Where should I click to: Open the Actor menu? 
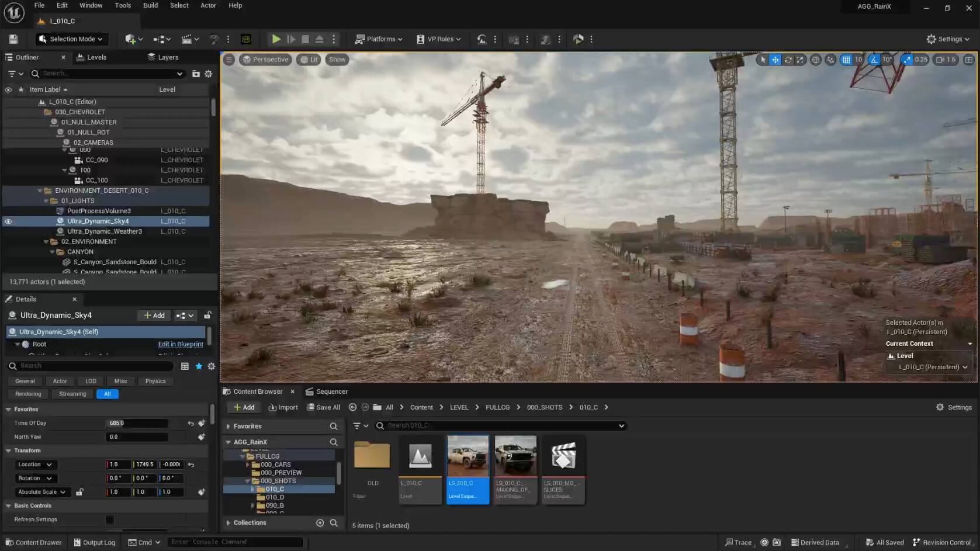[208, 5]
